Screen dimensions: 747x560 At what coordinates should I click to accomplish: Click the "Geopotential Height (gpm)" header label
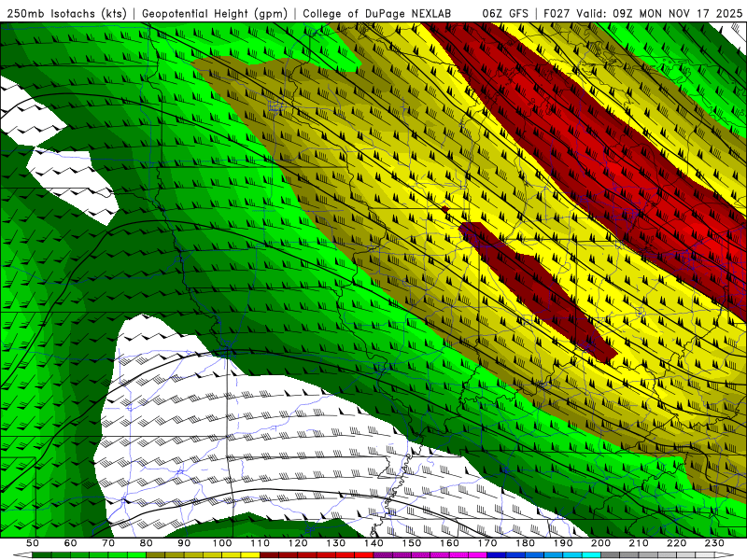[215, 13]
